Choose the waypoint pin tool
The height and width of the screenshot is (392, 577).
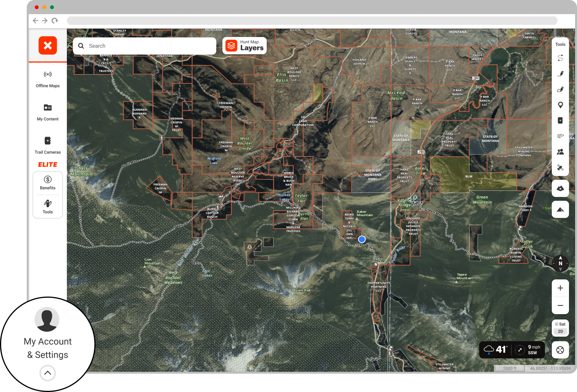click(560, 105)
